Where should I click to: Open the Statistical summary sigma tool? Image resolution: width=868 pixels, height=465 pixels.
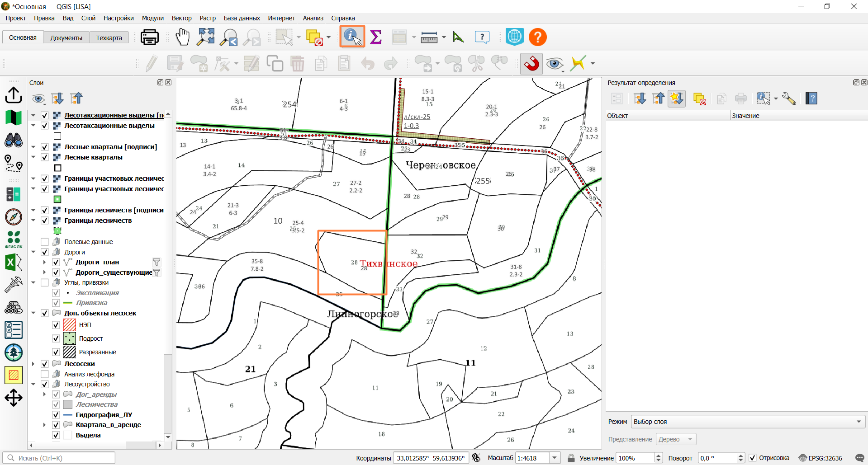(x=376, y=37)
